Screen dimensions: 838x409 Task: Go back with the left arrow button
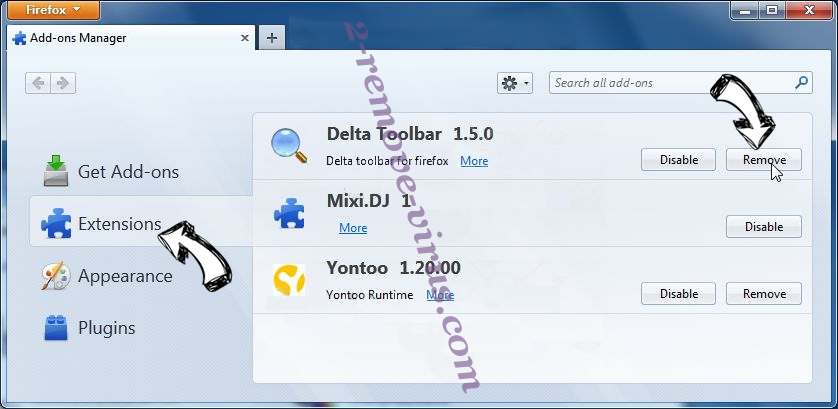point(38,83)
